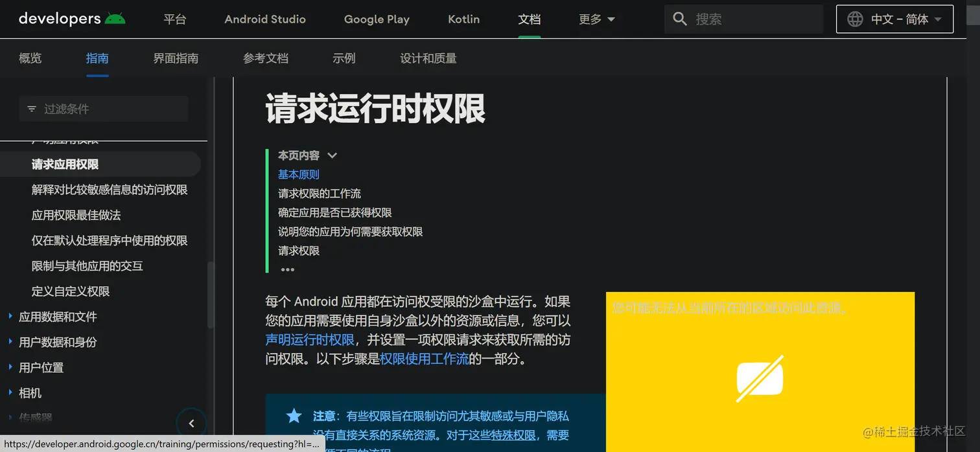This screenshot has width=980, height=452.
Task: Switch to the 概览 tab
Action: [30, 58]
